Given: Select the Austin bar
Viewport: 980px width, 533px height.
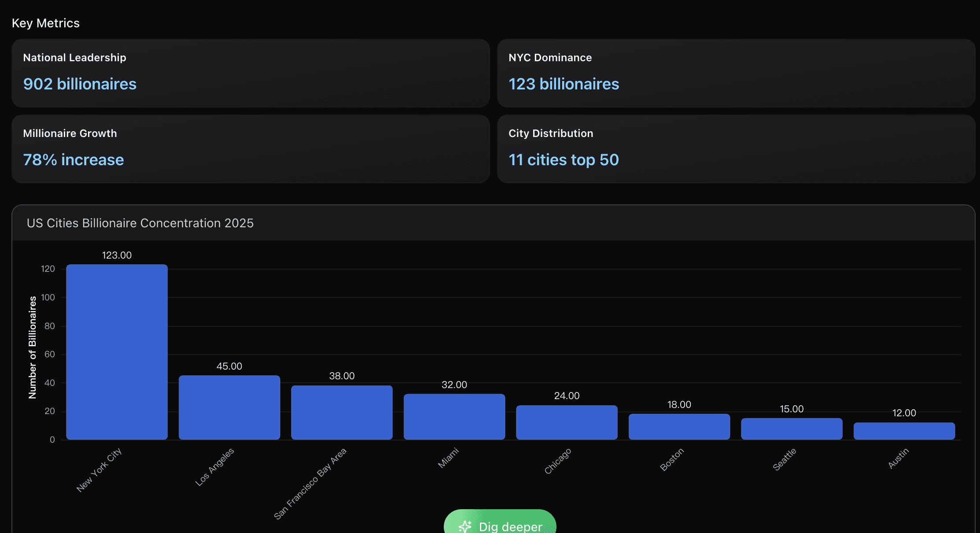Looking at the screenshot, I should (x=904, y=431).
